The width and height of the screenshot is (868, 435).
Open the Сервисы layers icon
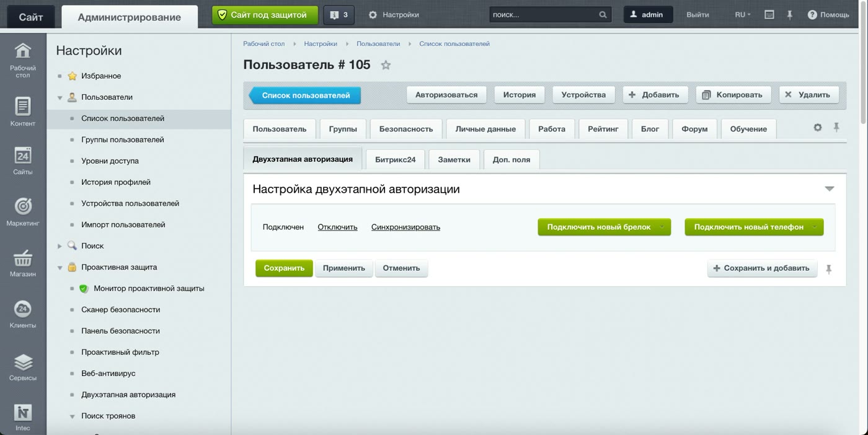[23, 361]
